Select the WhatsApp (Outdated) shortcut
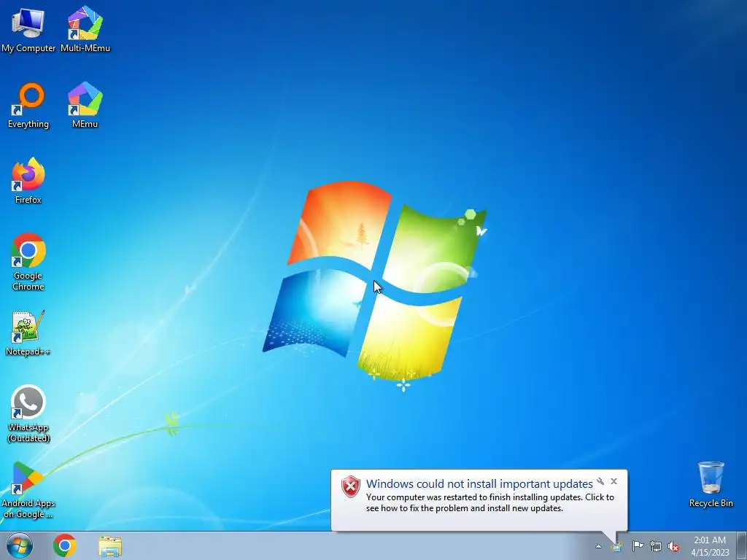 pos(28,414)
